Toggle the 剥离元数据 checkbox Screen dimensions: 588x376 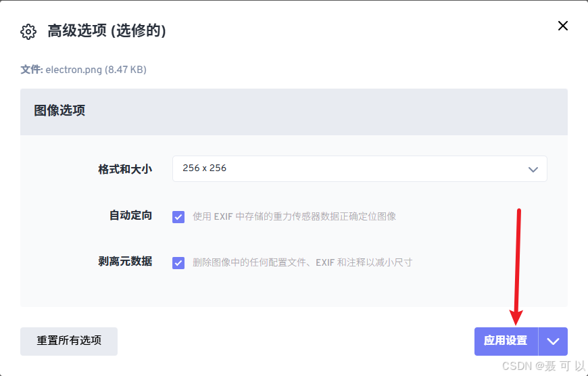(178, 262)
